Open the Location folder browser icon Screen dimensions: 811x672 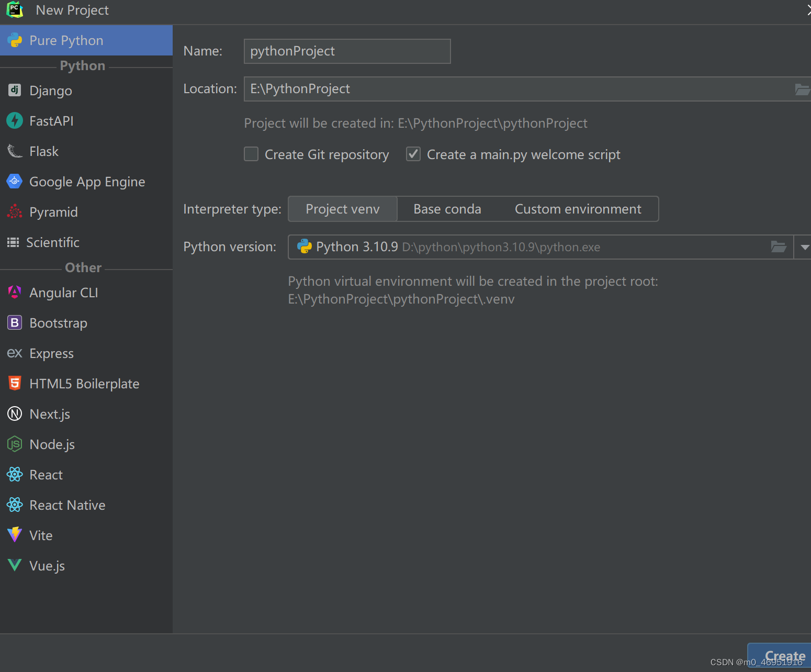802,89
